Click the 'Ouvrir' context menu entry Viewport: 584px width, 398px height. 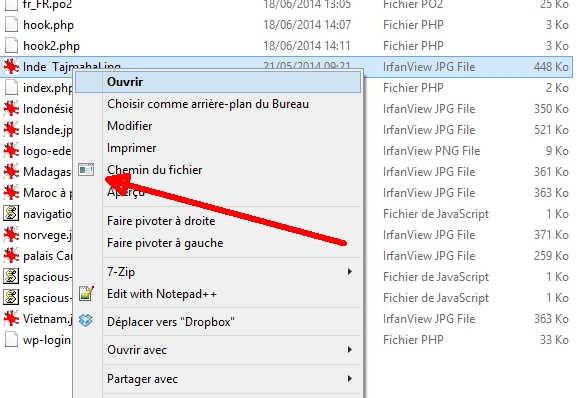click(x=218, y=82)
